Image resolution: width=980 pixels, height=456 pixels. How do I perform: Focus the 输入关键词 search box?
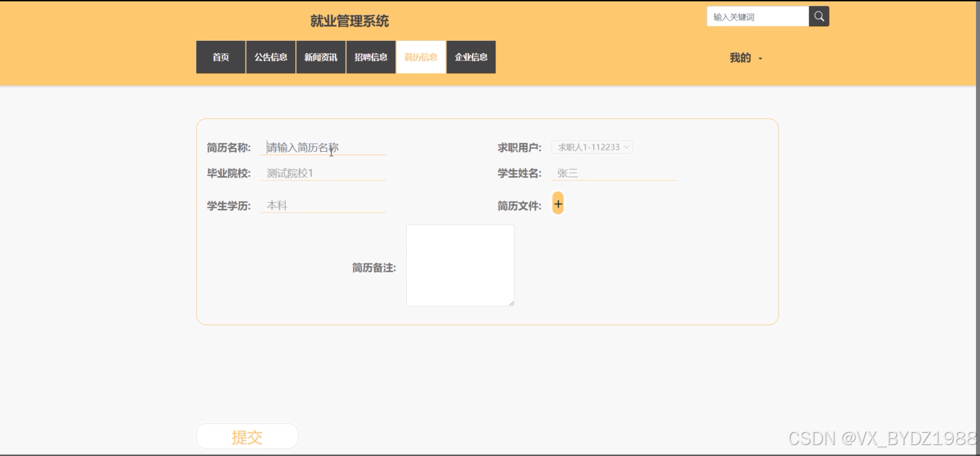[758, 16]
